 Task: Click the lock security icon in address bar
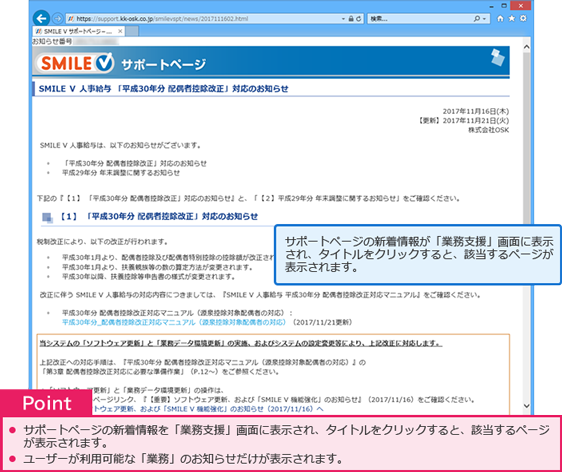coord(351,19)
